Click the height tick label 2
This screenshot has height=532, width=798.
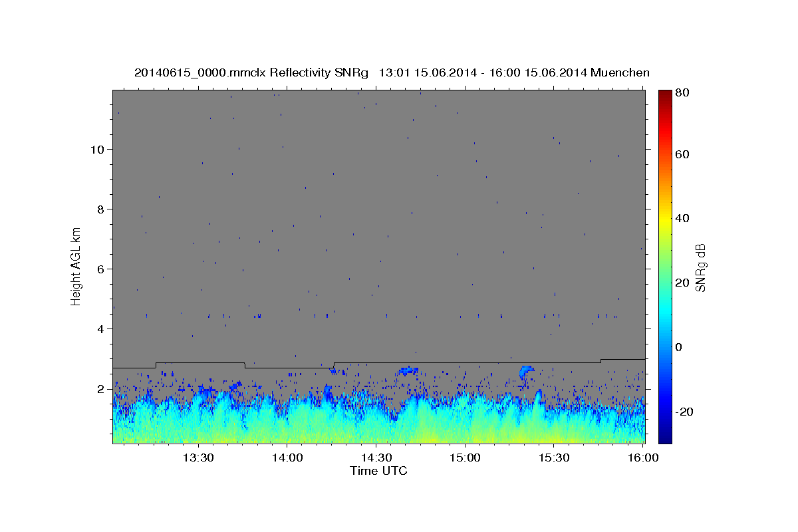[x=100, y=389]
